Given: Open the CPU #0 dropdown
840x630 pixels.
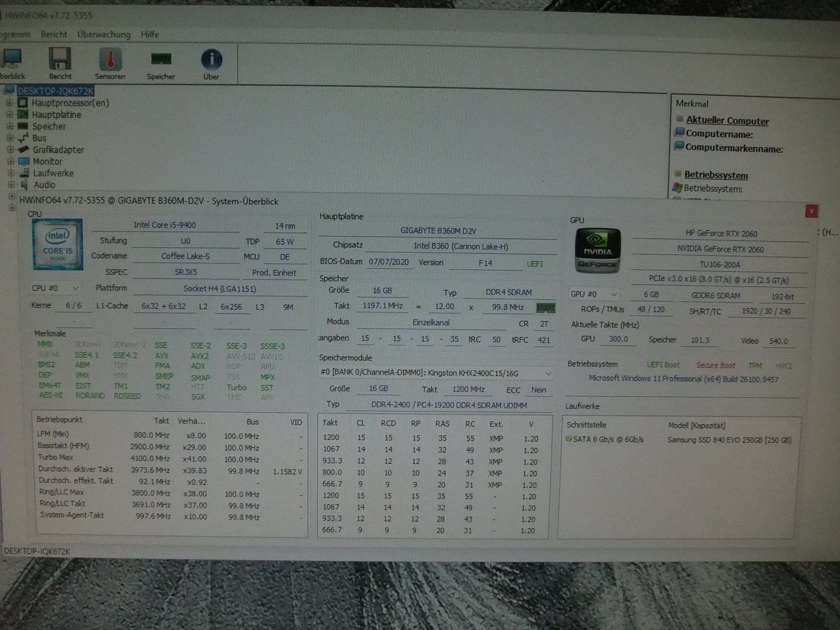Looking at the screenshot, I should (x=56, y=288).
